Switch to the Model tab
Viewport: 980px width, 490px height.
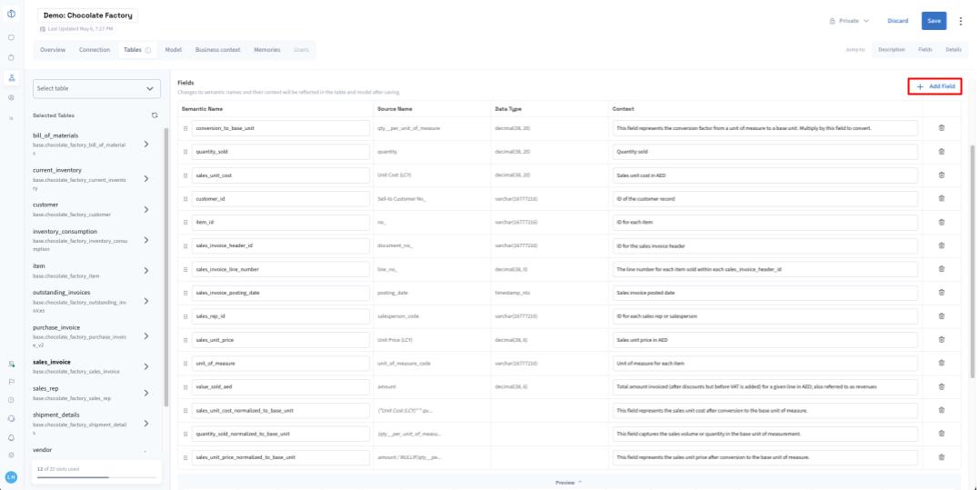point(173,50)
